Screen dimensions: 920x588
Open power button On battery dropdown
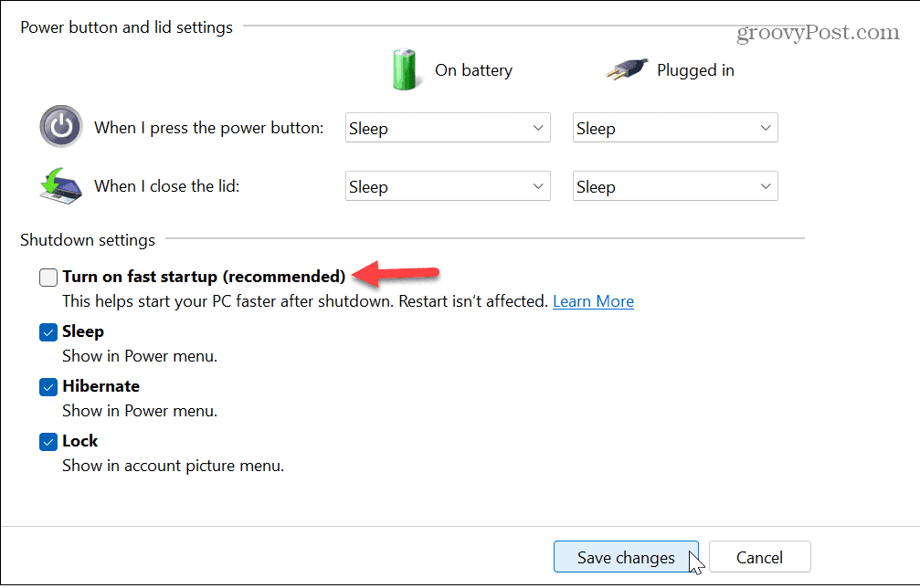(448, 128)
